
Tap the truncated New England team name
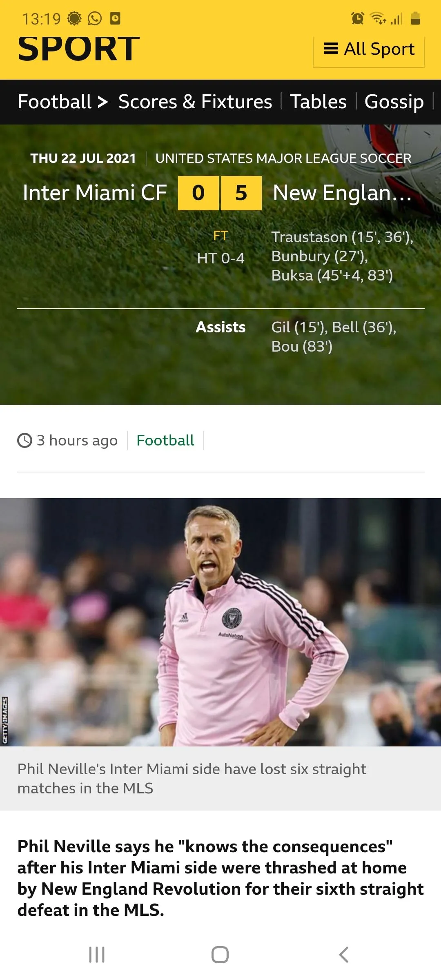point(342,193)
